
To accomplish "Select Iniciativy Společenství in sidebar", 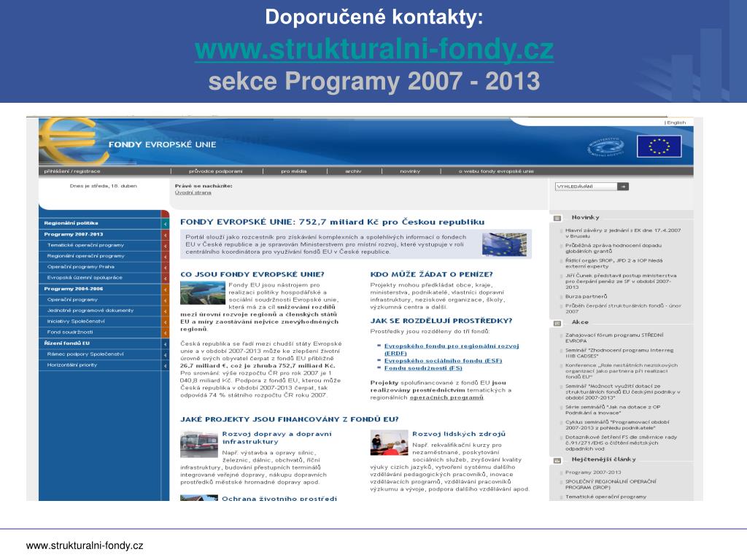I will (76, 321).
